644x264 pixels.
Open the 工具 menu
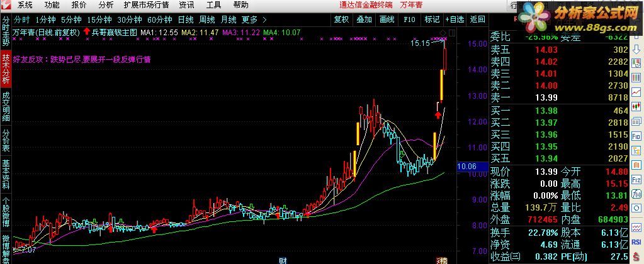click(213, 5)
